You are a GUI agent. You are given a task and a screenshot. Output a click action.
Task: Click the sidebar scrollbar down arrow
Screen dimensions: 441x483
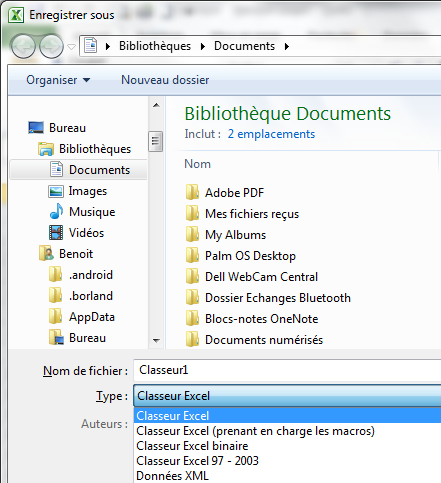coord(156,341)
